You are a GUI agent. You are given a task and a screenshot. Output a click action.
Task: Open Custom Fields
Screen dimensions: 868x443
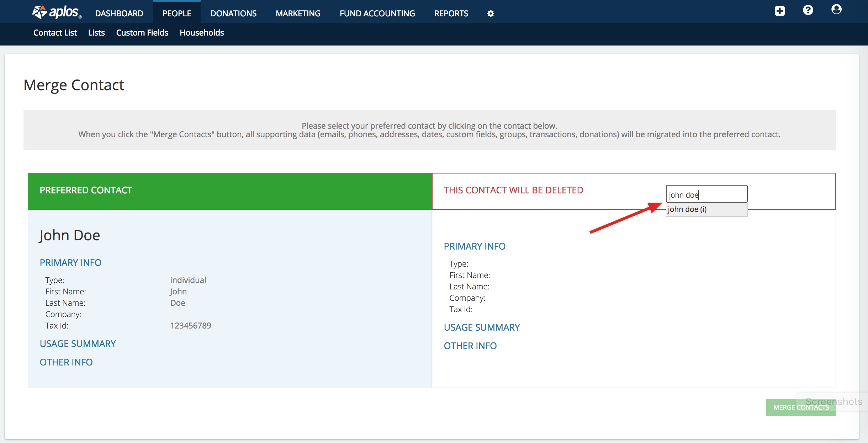142,33
